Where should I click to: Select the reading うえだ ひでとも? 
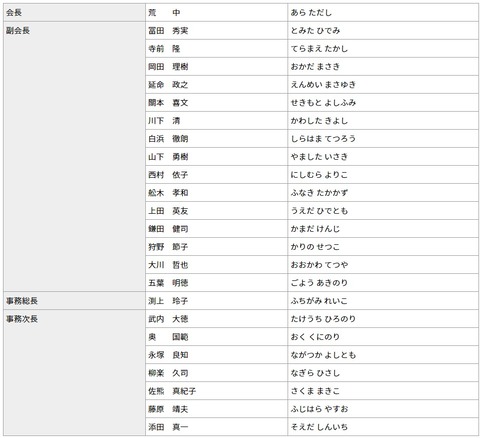[319, 211]
